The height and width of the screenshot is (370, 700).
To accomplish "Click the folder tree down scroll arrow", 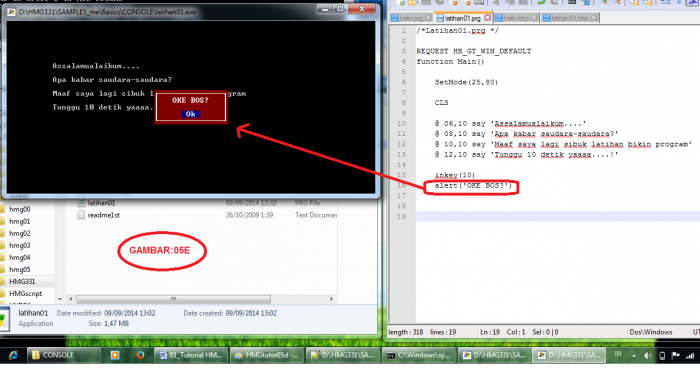I will click(60, 299).
